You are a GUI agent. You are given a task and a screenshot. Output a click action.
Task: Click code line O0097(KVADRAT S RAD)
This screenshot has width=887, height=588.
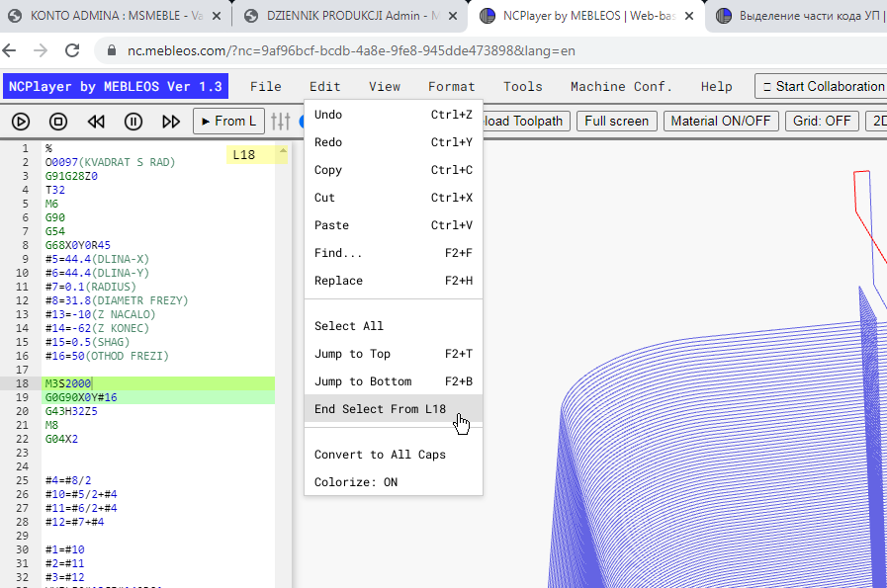point(111,162)
